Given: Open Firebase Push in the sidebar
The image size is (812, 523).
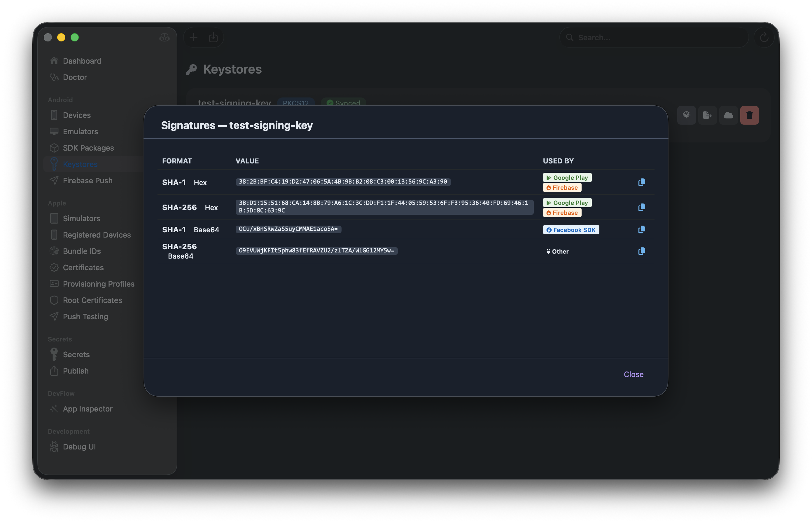Looking at the screenshot, I should pos(87,180).
